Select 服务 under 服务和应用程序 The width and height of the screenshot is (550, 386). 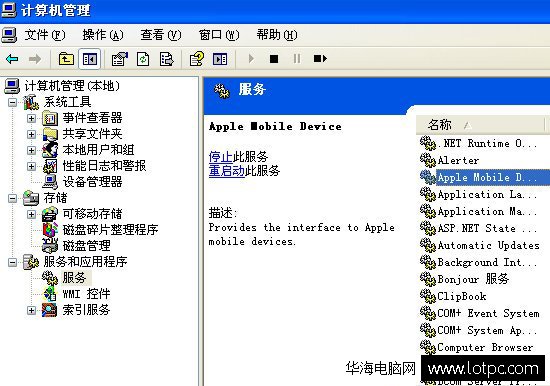[x=75, y=278]
